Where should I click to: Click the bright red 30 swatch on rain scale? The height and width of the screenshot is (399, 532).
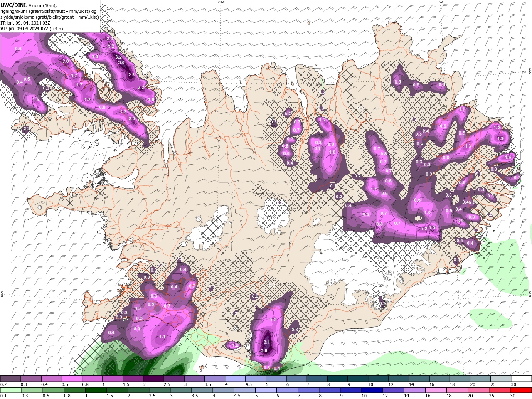point(521,390)
